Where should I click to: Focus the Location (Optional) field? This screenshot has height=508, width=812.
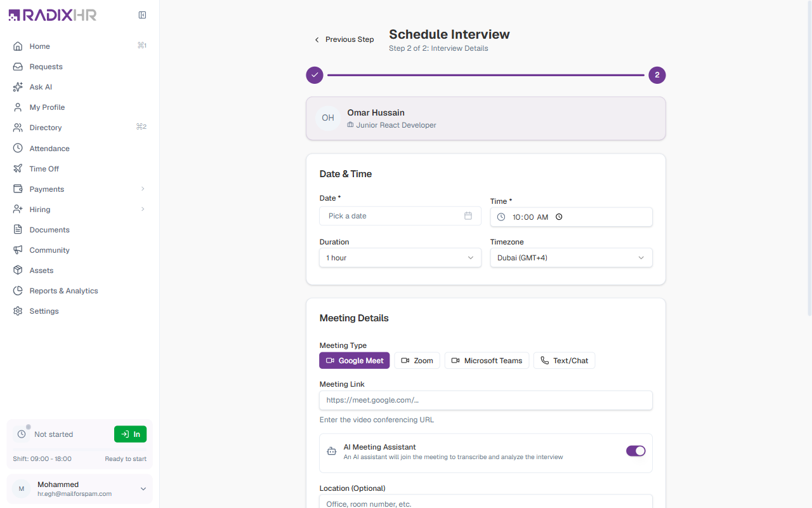[486, 502]
